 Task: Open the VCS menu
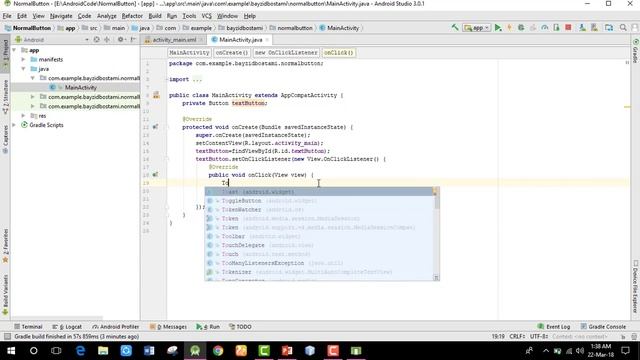pyautogui.click(x=207, y=16)
